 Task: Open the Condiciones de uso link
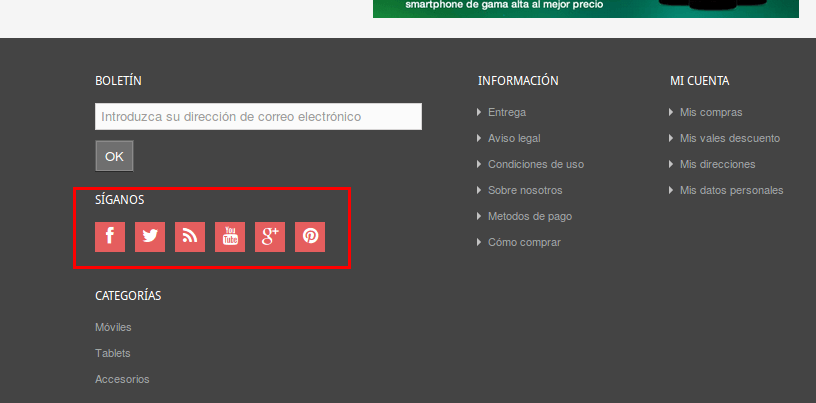click(x=536, y=165)
